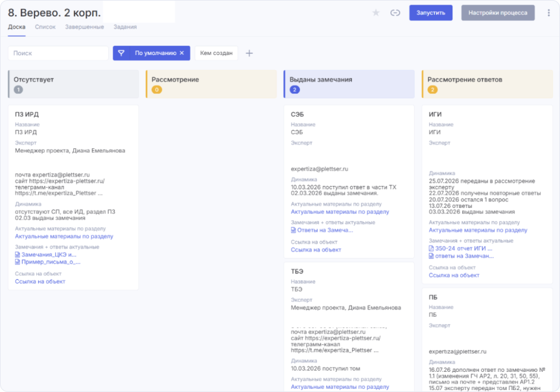Click 'Менеджер проекта, Диана Емельянова' in ПЗ ИРД card
Screen dimensions: 560x392
[x=70, y=151]
